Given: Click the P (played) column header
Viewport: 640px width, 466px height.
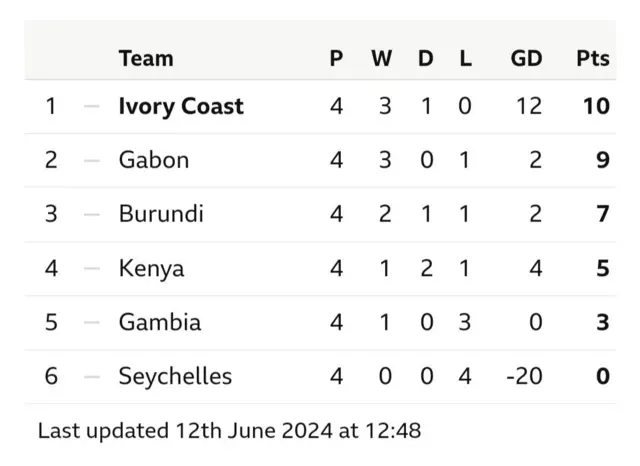Looking at the screenshot, I should [x=336, y=58].
